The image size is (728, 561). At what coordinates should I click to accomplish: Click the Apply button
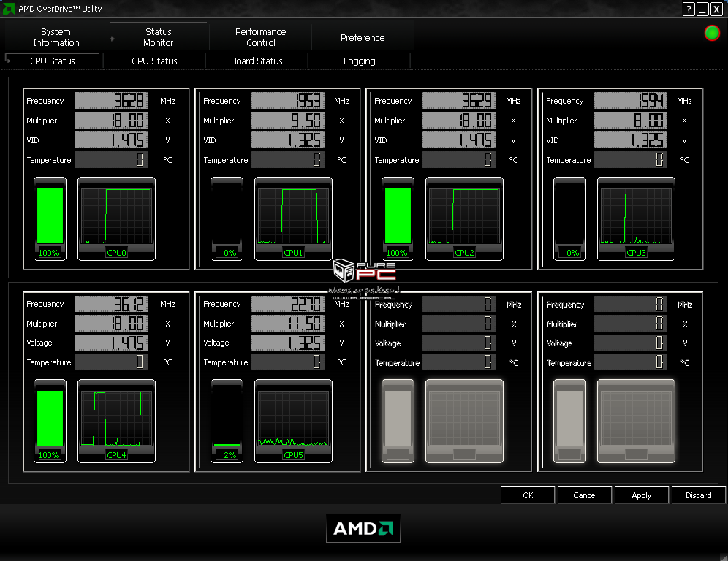click(642, 495)
